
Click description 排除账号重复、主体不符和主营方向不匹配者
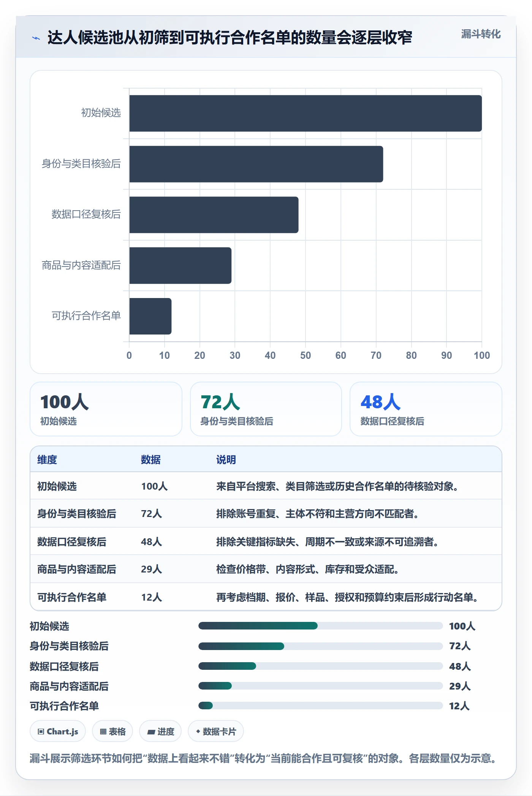(x=317, y=514)
